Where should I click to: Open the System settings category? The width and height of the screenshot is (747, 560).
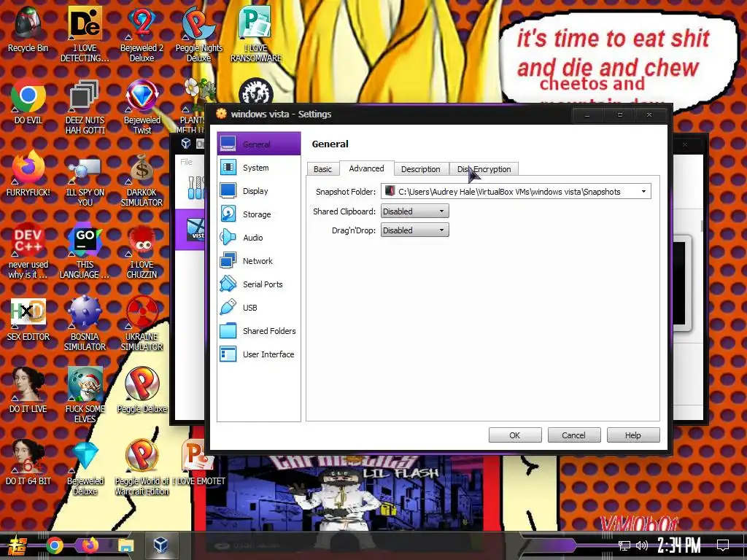[x=259, y=168]
